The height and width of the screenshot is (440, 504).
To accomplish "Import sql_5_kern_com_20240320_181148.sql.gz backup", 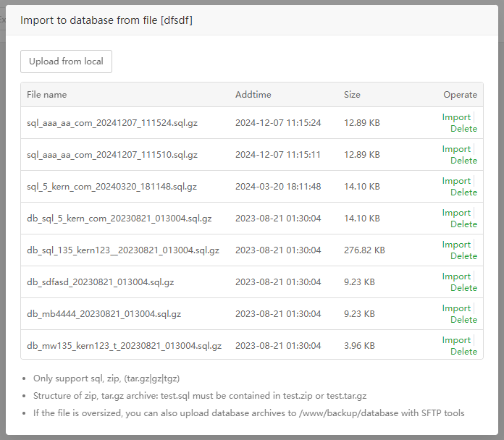I will 456,181.
